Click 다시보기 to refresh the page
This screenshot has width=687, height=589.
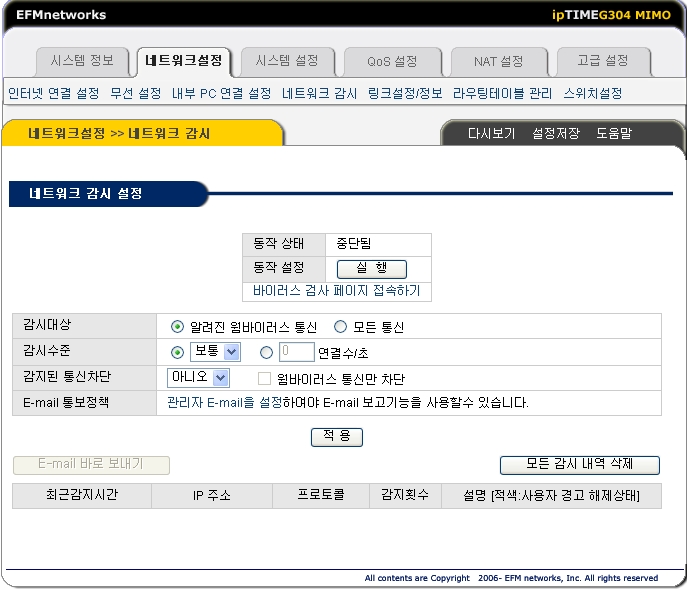pos(491,133)
